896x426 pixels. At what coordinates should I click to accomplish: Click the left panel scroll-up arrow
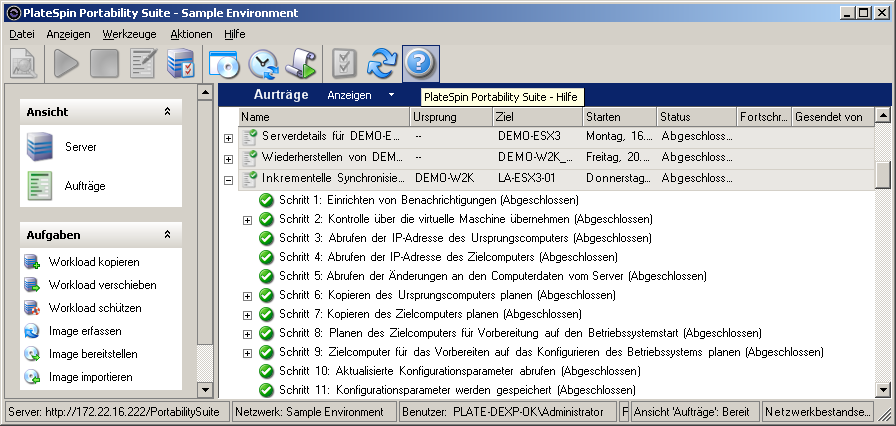tap(205, 92)
